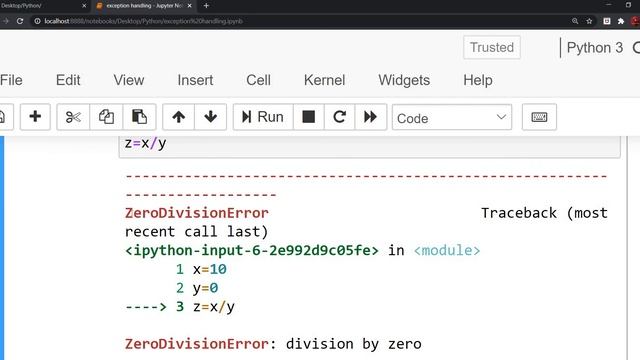Click the 'Traceback (most' text

(x=544, y=213)
